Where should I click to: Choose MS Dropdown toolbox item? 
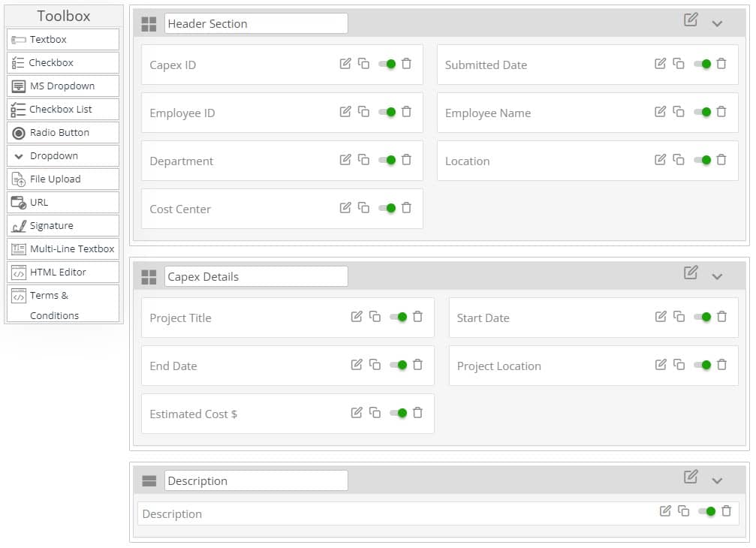(63, 86)
